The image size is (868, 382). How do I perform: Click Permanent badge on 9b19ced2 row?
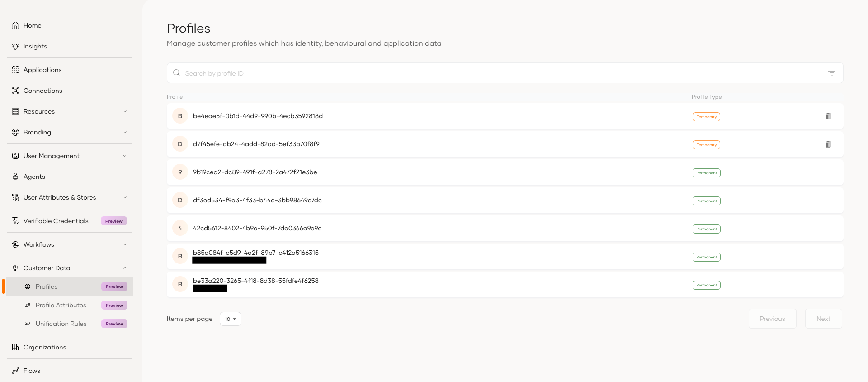(707, 173)
